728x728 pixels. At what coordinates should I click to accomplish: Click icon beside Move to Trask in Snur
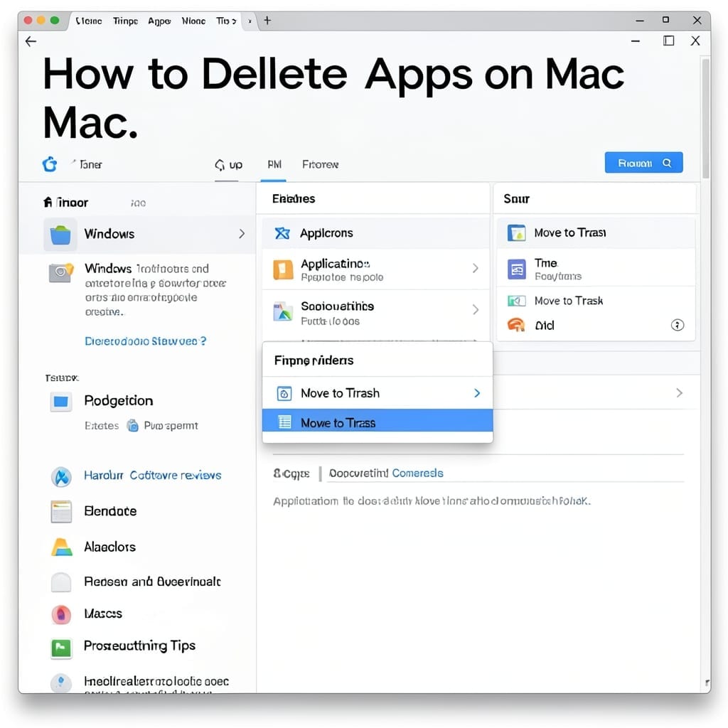[517, 301]
